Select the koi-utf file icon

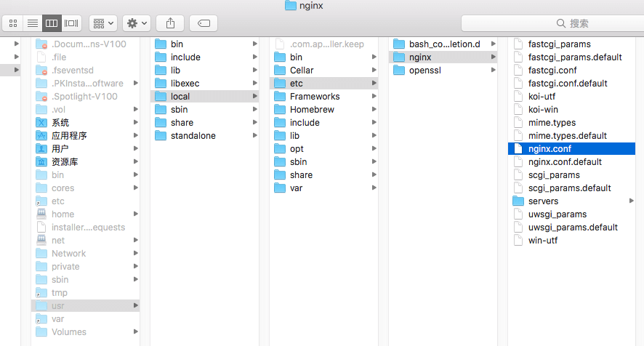click(518, 97)
